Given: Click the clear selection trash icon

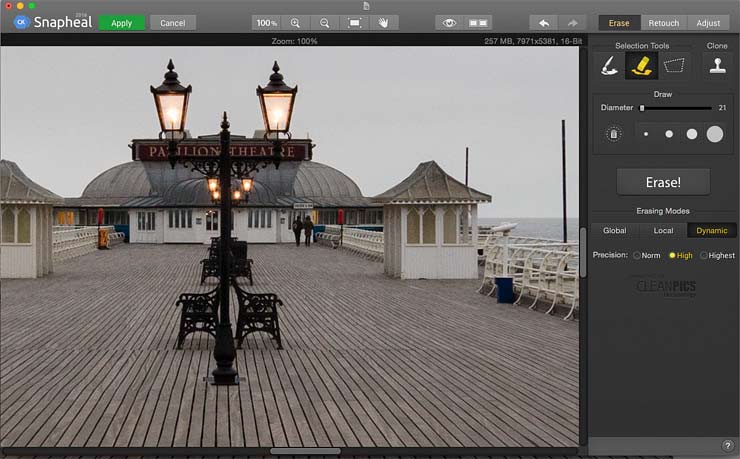Looking at the screenshot, I should (614, 134).
